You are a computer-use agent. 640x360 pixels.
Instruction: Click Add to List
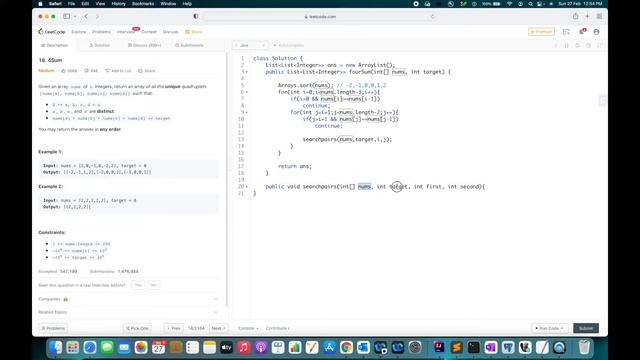(x=118, y=71)
